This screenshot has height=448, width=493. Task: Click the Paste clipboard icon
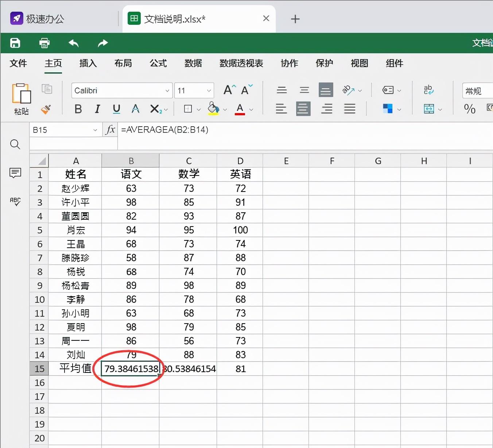[21, 93]
